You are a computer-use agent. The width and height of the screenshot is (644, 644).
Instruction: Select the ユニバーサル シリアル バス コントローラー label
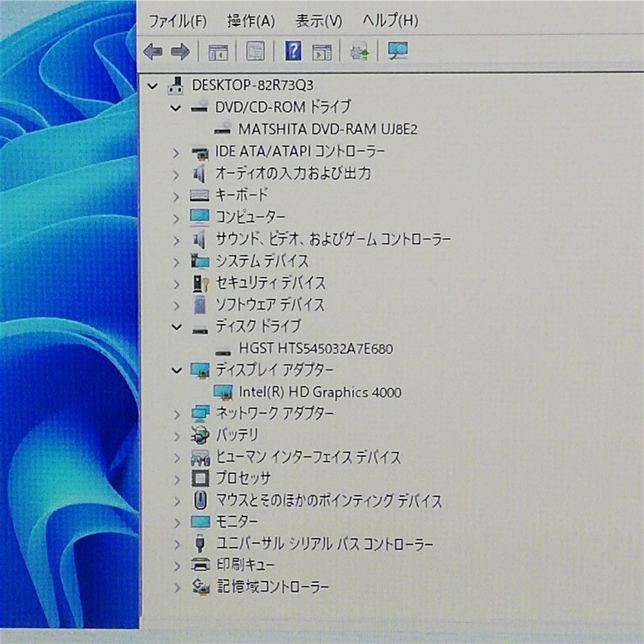click(x=325, y=544)
